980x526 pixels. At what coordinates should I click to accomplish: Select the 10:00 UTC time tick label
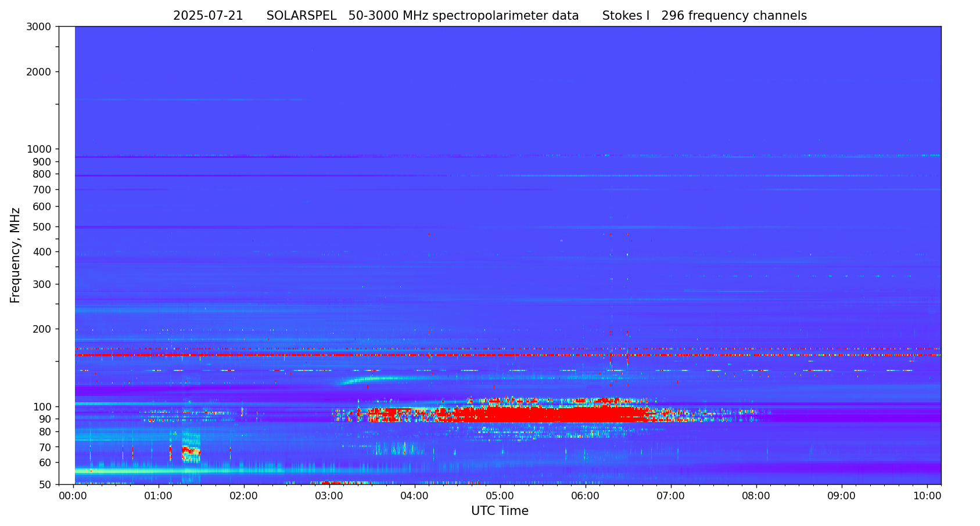tap(927, 496)
